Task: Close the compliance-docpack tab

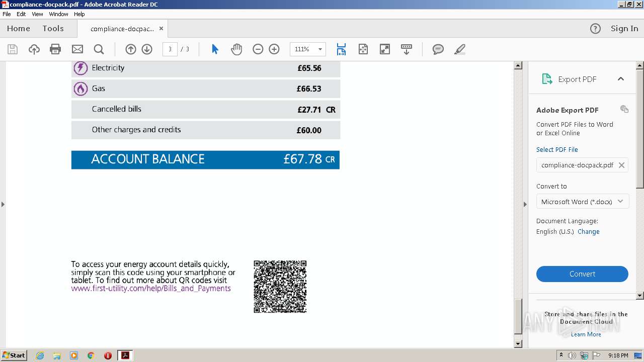Action: (x=161, y=29)
